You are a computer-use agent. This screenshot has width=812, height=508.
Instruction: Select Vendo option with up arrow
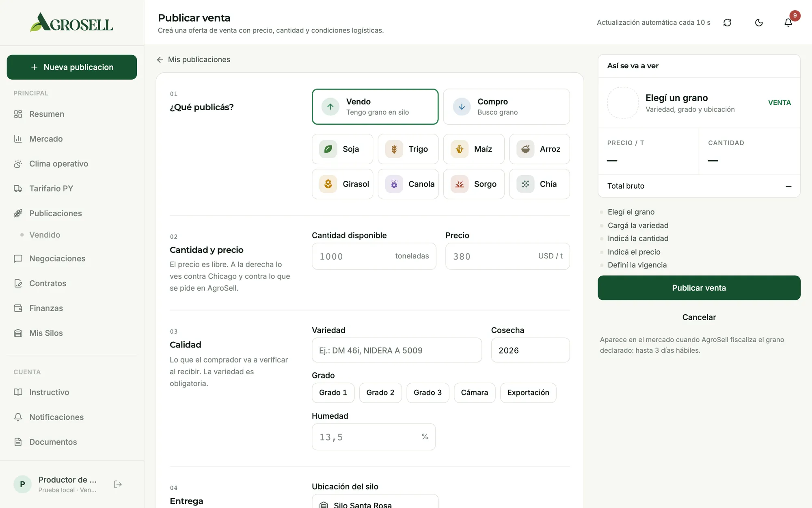tap(375, 106)
